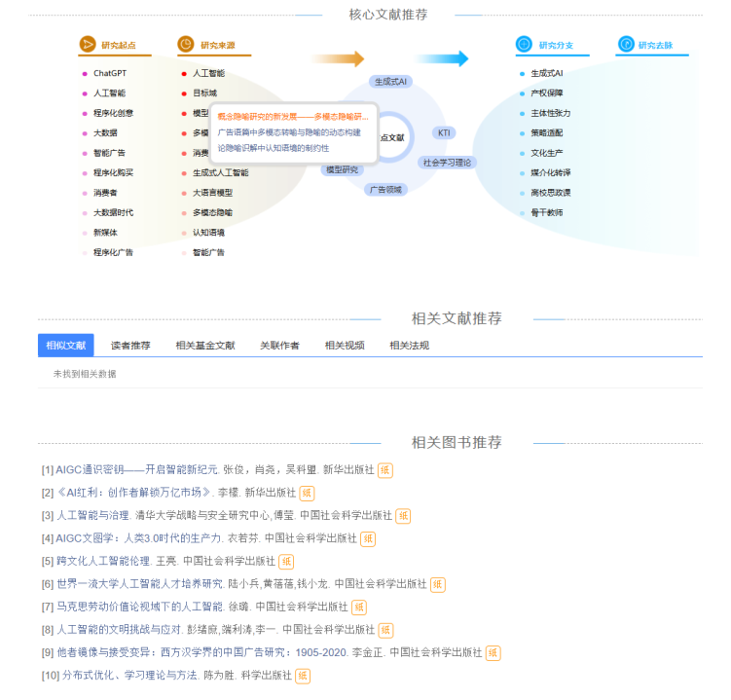731x700 pixels.
Task: Select 产权保障 in 研究分支 list
Action: coord(546,93)
